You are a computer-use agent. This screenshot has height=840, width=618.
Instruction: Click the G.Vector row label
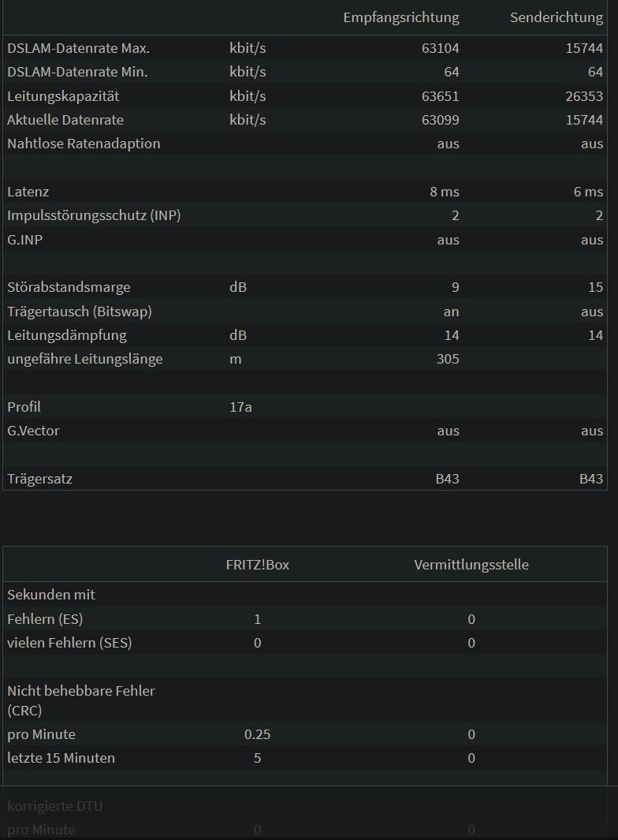[x=33, y=431]
